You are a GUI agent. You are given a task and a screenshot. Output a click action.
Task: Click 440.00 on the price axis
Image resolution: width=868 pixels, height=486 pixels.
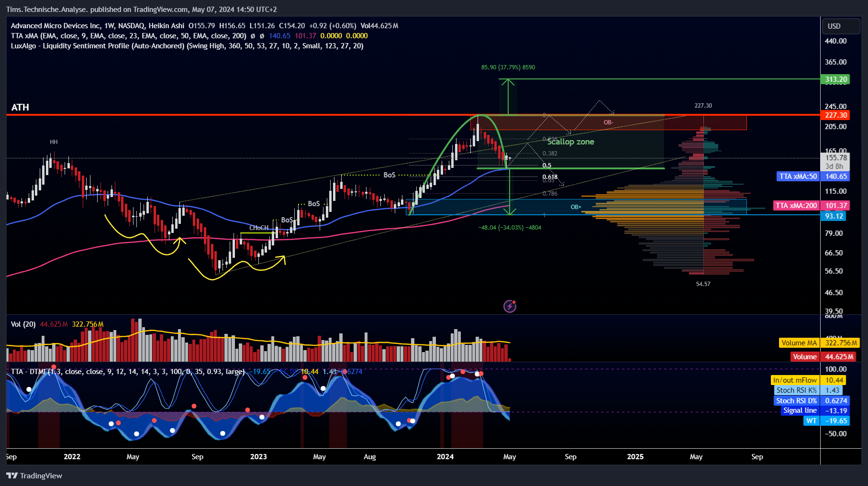[835, 41]
